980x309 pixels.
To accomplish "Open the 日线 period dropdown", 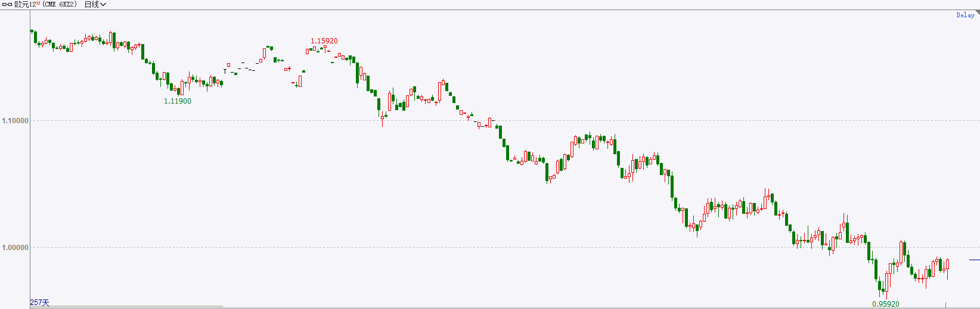I will pyautogui.click(x=95, y=4).
